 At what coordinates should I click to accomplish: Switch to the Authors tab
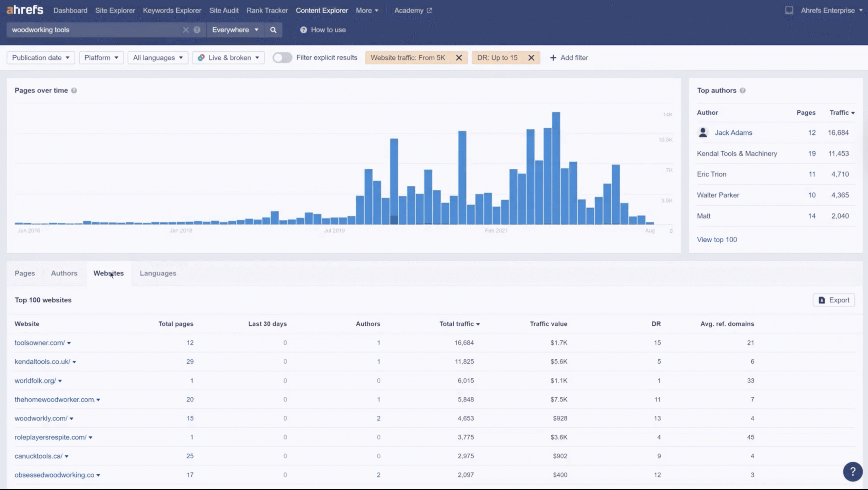click(x=64, y=273)
